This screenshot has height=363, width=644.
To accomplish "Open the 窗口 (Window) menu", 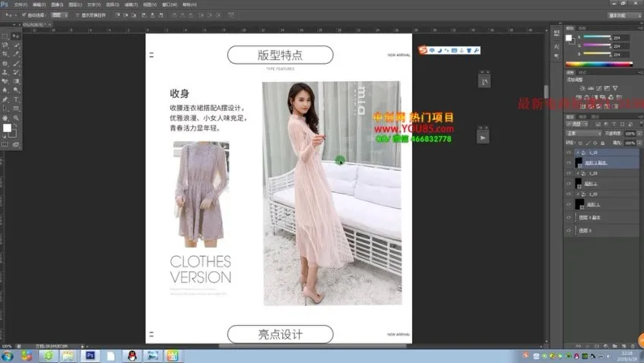I will coord(167,4).
